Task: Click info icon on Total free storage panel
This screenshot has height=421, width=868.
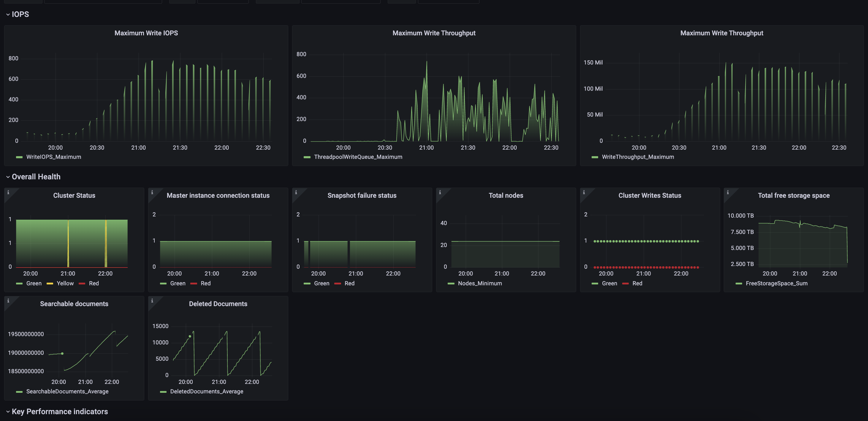Action: (x=728, y=192)
